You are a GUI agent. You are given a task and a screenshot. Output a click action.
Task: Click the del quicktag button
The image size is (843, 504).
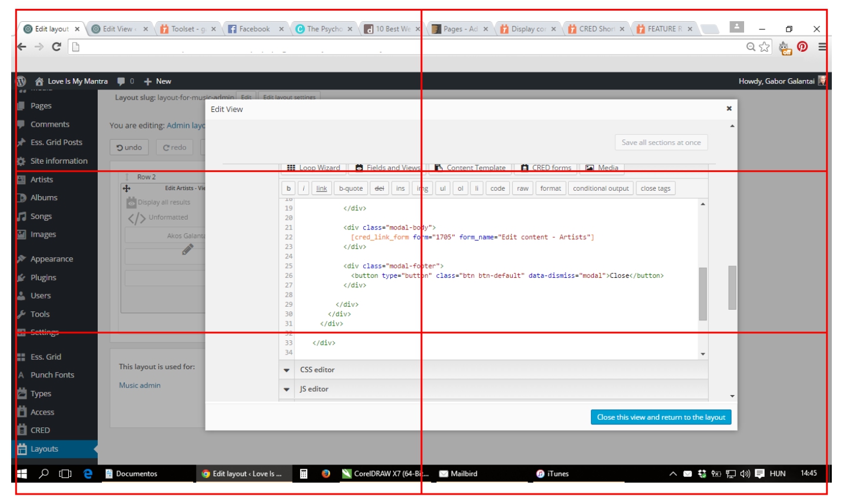click(x=380, y=188)
